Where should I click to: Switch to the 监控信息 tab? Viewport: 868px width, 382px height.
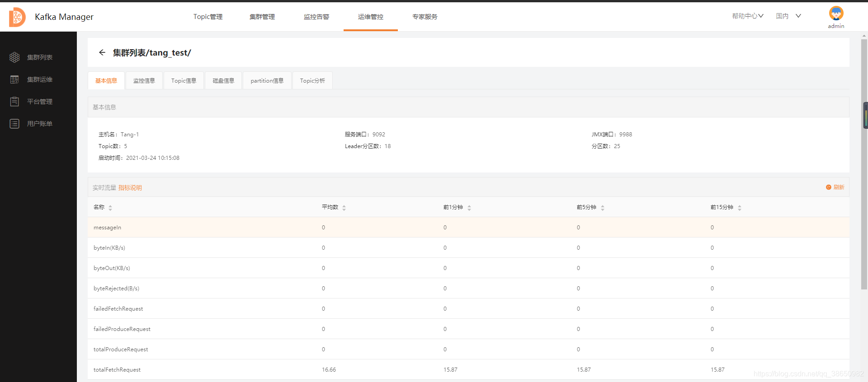coord(144,80)
